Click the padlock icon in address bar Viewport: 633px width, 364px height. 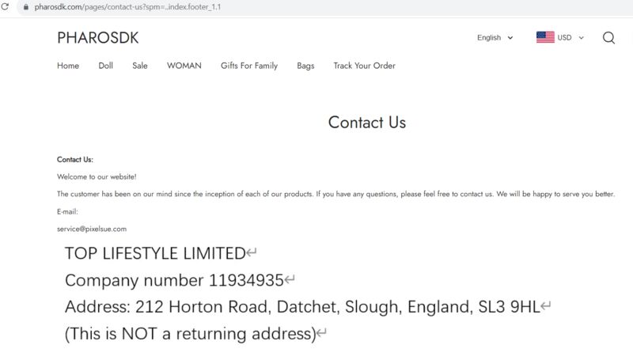coord(26,7)
